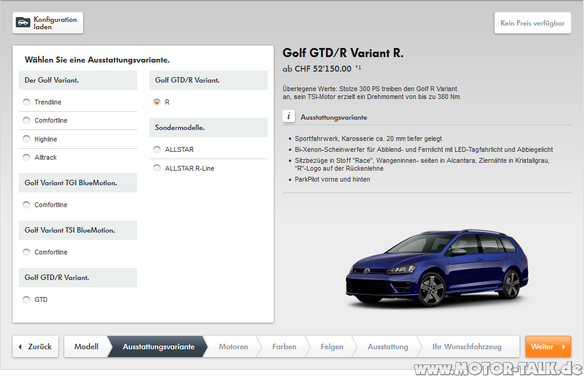Select the Alltrack variant

26,157
